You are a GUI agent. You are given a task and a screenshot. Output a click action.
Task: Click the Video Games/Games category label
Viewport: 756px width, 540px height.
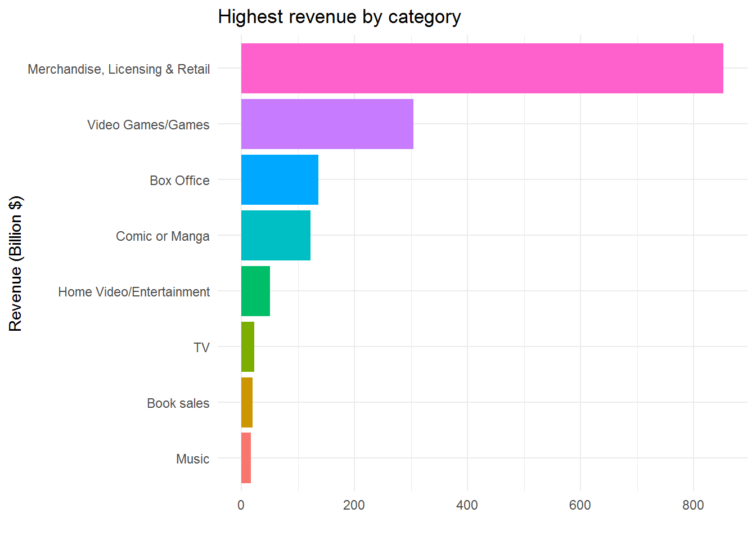pyautogui.click(x=148, y=125)
